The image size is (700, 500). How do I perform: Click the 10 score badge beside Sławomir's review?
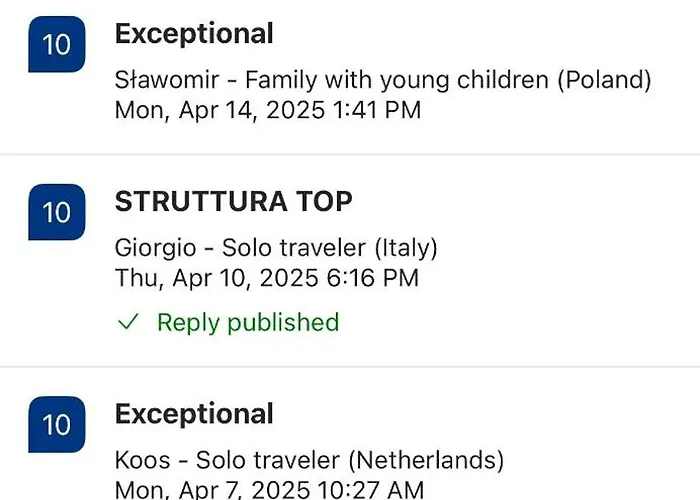(x=58, y=46)
